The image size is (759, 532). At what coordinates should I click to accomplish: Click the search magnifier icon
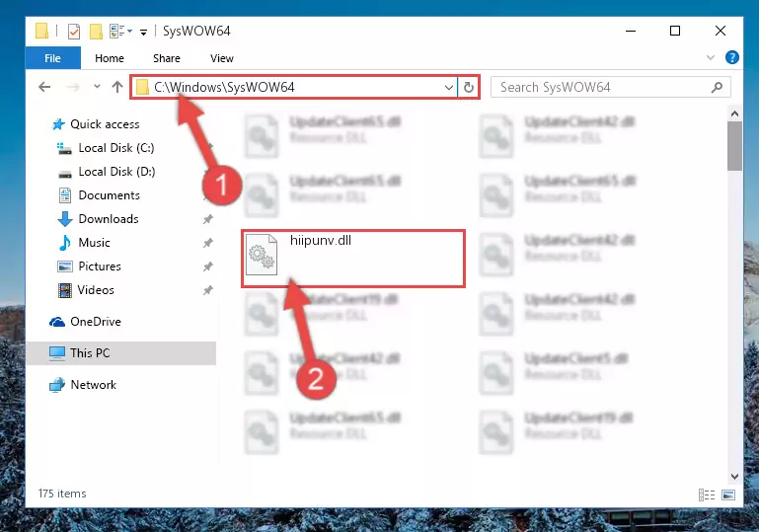(717, 87)
